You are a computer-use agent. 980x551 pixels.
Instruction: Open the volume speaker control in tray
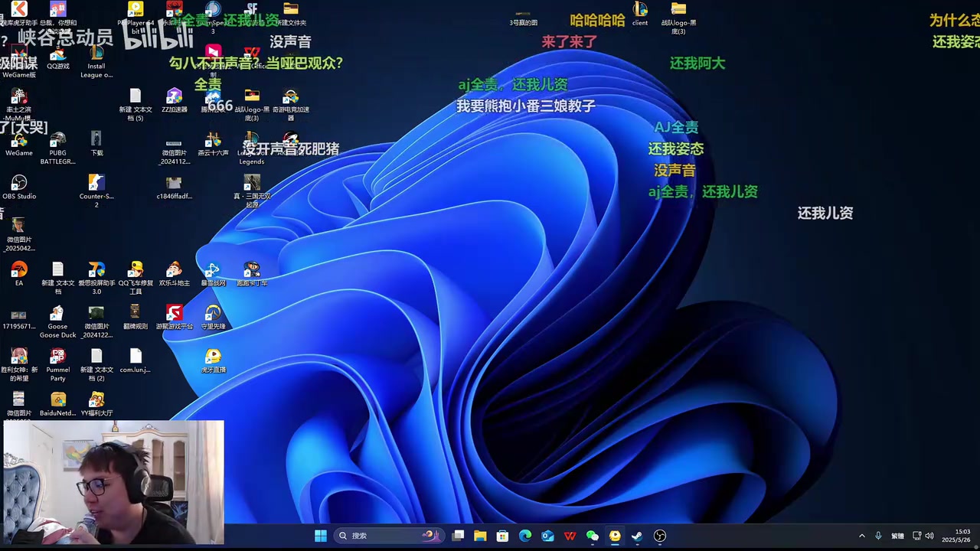[929, 536]
